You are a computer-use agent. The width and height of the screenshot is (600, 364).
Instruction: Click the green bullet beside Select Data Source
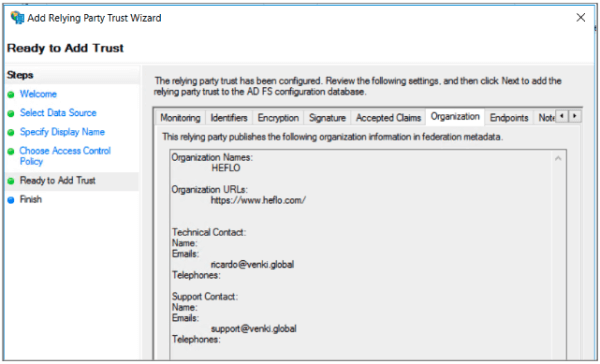point(11,113)
